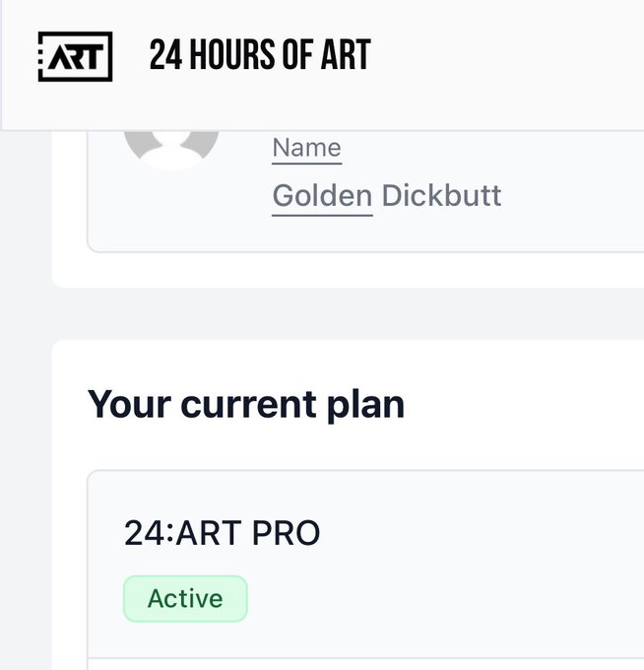Click the gray gap between the sections

(345, 313)
